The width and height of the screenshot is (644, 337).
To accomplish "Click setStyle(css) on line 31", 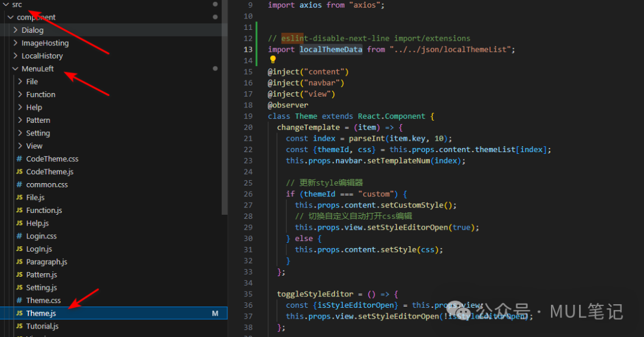I will (x=410, y=249).
